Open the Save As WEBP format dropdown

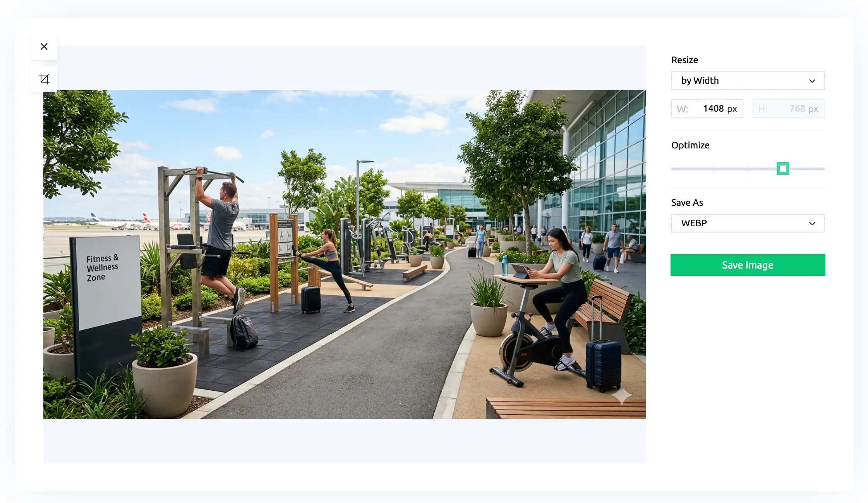(748, 223)
